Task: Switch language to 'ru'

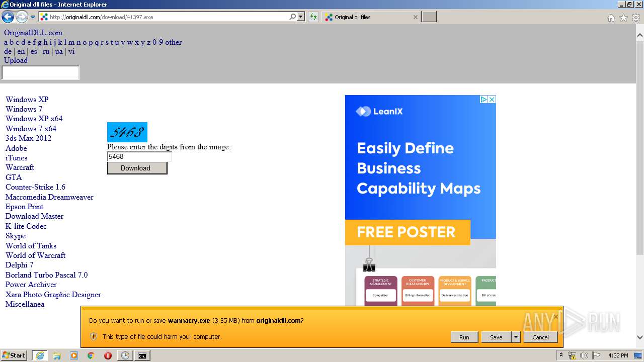Action: point(46,51)
